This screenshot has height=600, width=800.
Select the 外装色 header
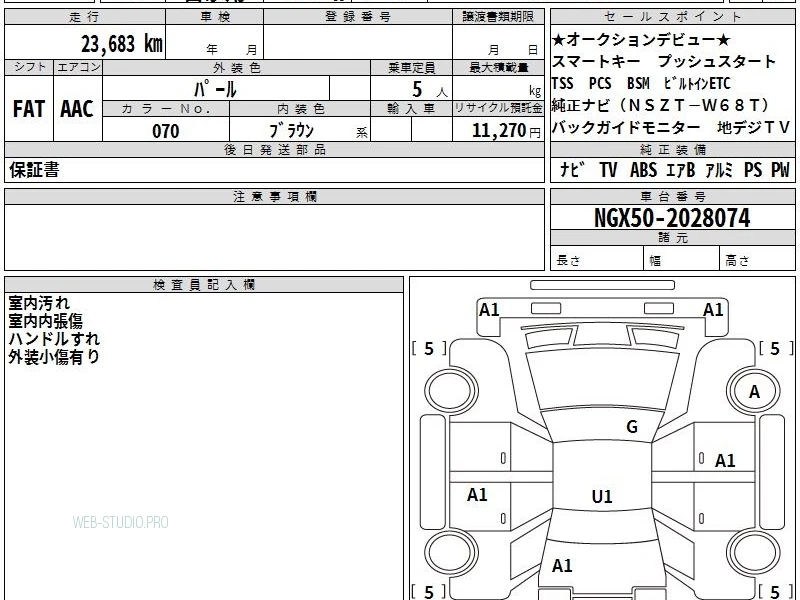coord(237,67)
